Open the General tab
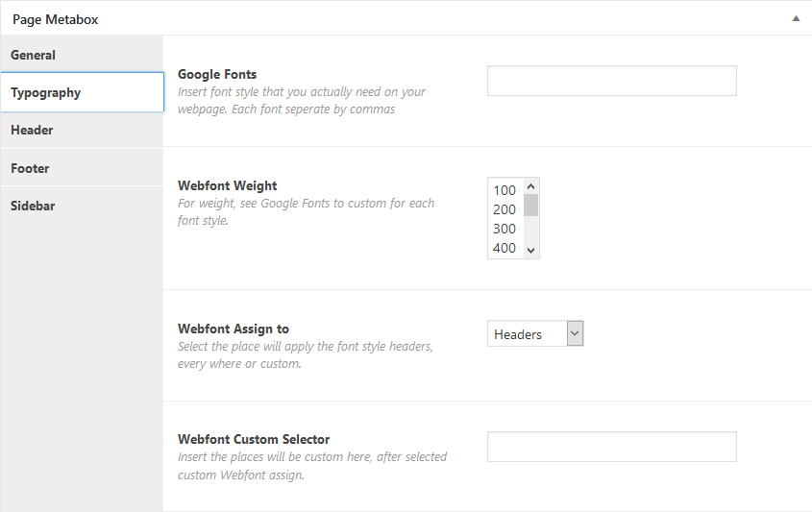This screenshot has height=512, width=812. (x=82, y=55)
